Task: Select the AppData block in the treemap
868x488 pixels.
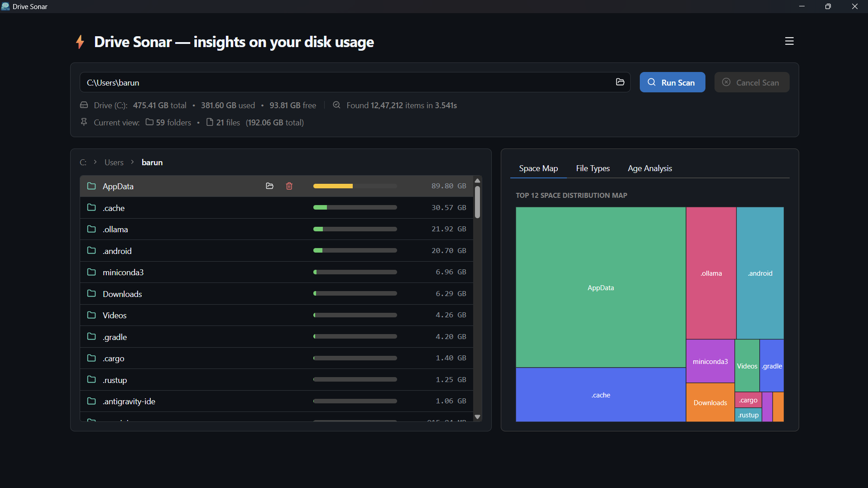Action: pyautogui.click(x=601, y=287)
